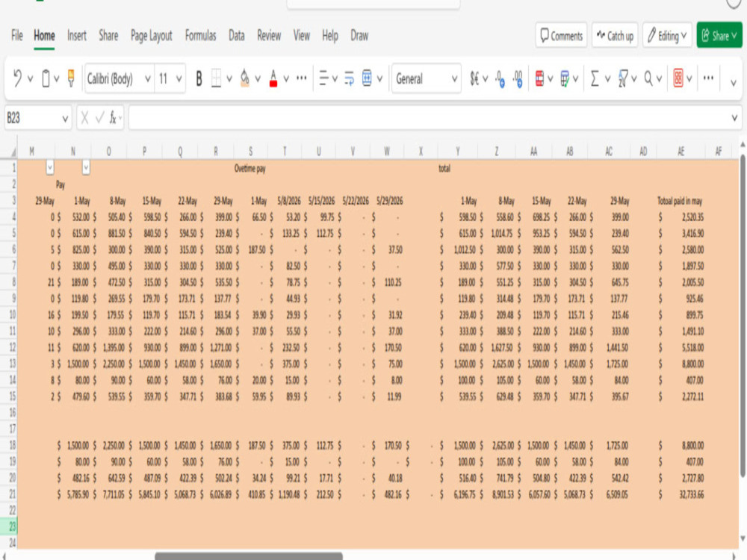Open the File menu
Viewport: 747px width, 560px height.
click(x=16, y=35)
